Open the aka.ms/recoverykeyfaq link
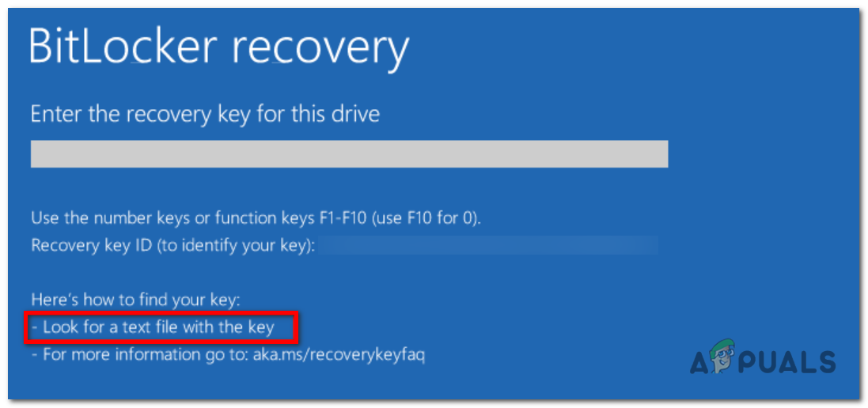Screen dimensions: 868x408 (x=339, y=354)
